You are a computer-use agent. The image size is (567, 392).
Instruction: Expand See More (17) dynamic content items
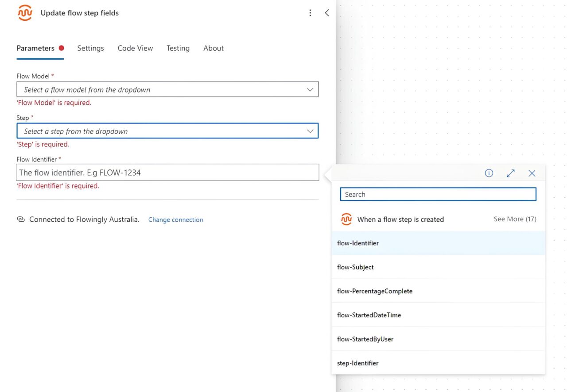point(515,219)
